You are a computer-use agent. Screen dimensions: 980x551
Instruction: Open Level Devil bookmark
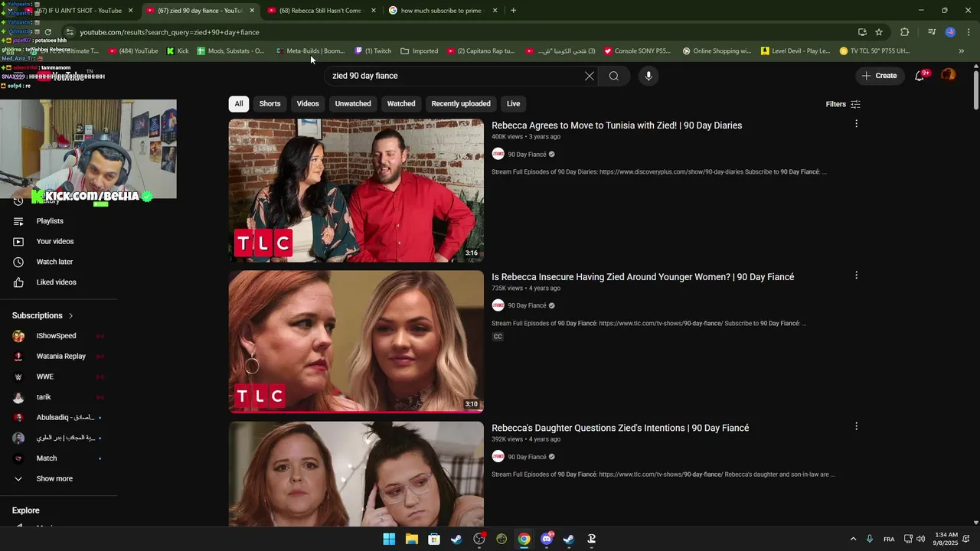point(795,51)
